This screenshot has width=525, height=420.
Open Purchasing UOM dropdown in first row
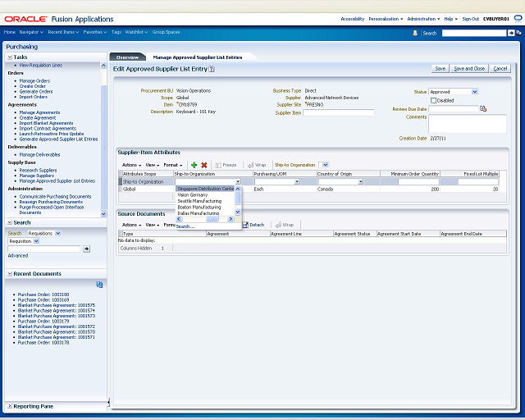[x=297, y=181]
